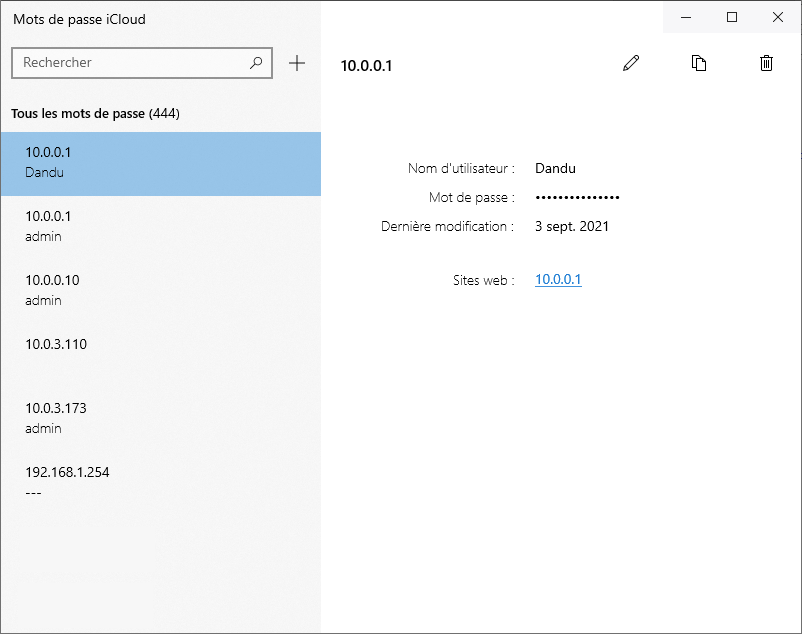Viewport: 802px width, 634px height.
Task: Delete entry using the trash icon
Action: click(x=766, y=63)
